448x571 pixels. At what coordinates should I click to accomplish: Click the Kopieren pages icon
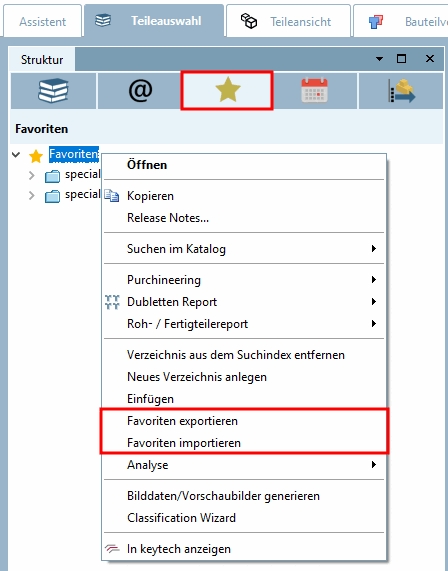pyautogui.click(x=112, y=196)
